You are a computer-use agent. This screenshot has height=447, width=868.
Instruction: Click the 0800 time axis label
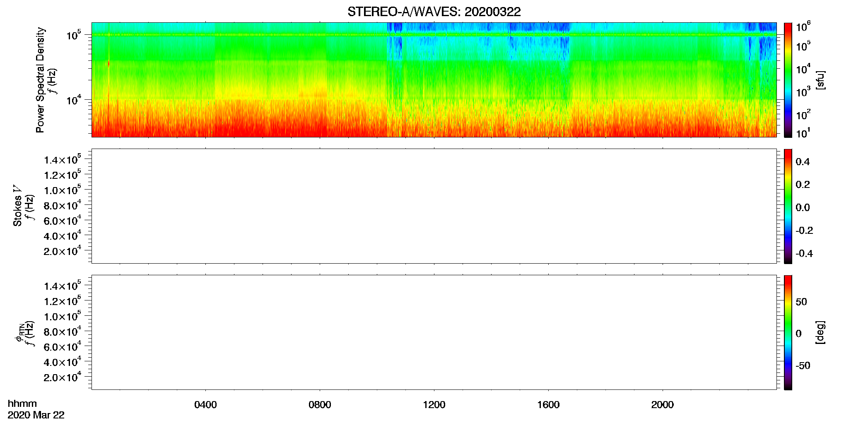point(320,405)
